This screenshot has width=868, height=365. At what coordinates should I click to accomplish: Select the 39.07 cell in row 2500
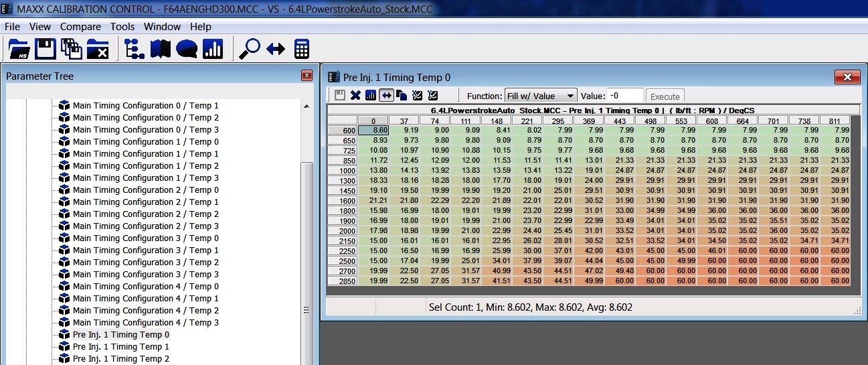point(558,261)
